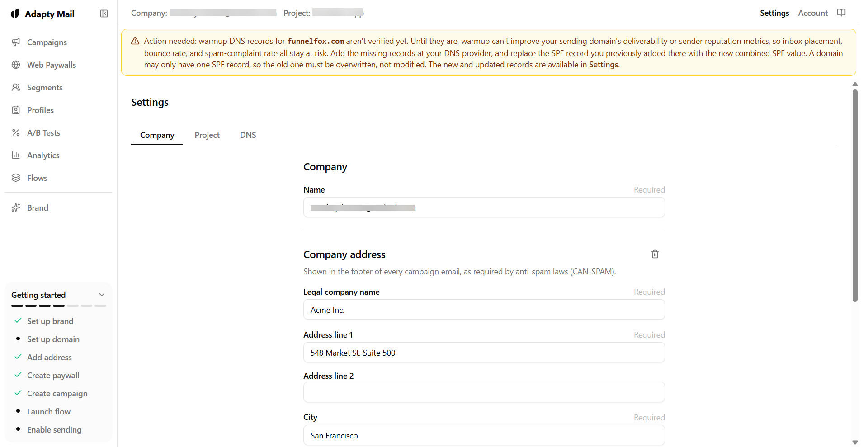Image resolution: width=868 pixels, height=447 pixels.
Task: Open Settings link in warning banner
Action: (603, 65)
